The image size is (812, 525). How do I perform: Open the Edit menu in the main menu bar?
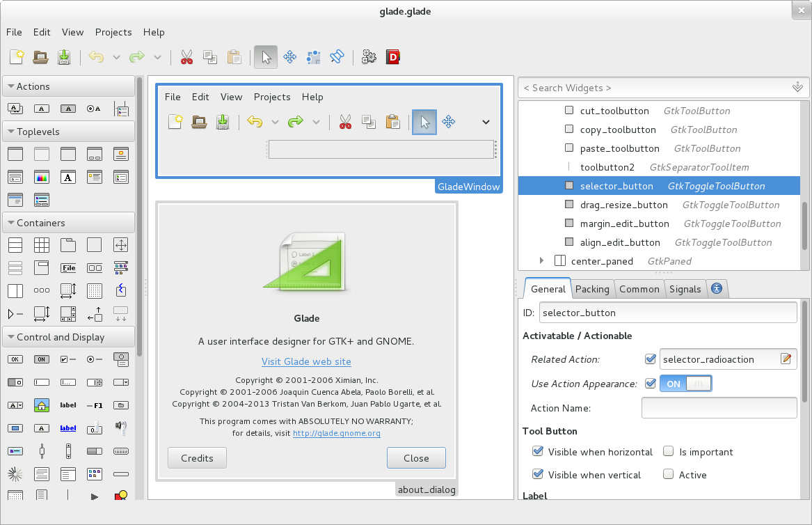42,32
